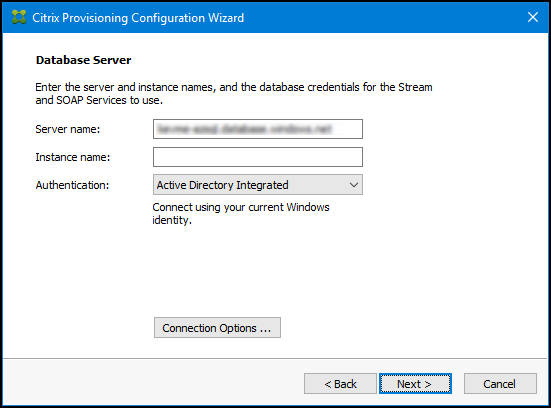The image size is (551, 408).
Task: Click the 'Authentication:' label
Action: tap(72, 185)
